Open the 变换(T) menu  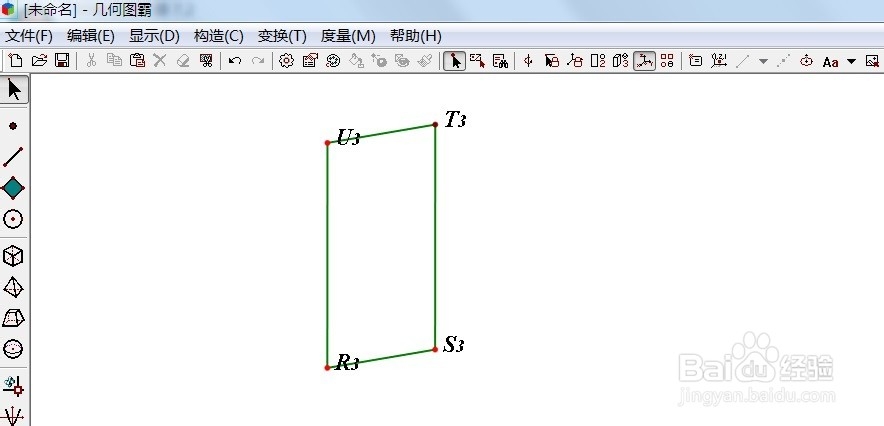[282, 36]
